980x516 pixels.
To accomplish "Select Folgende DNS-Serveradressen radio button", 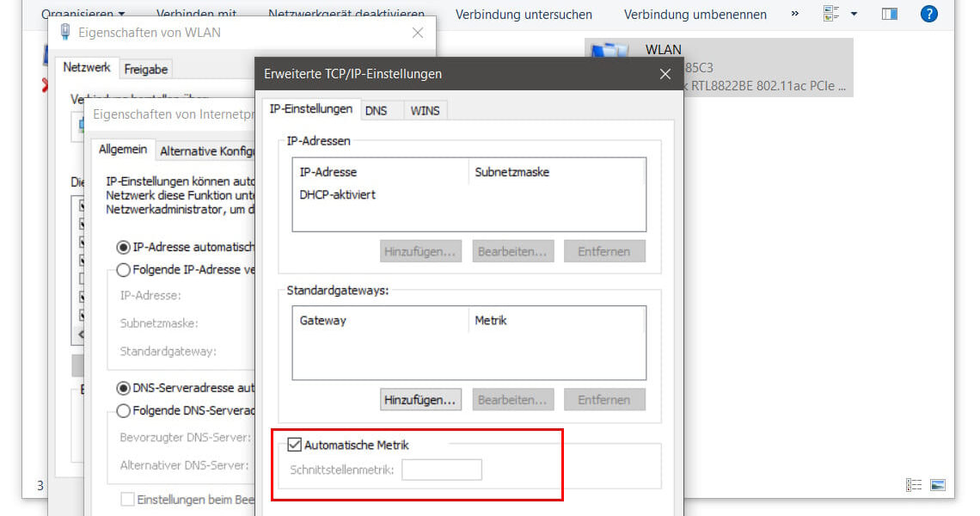I will click(x=123, y=410).
